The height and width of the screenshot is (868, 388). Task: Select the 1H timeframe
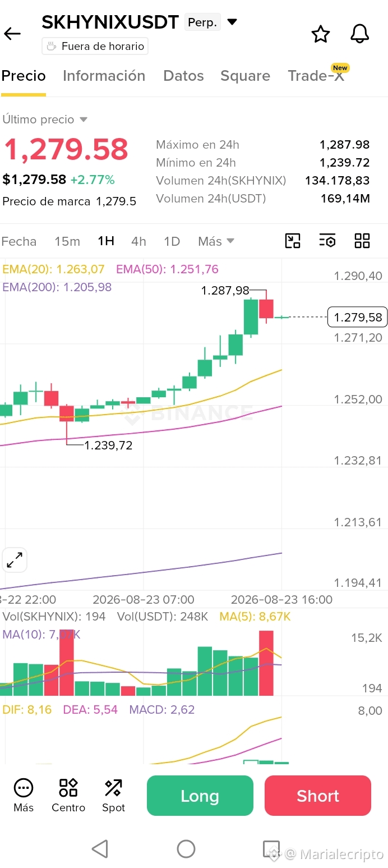pyautogui.click(x=106, y=241)
